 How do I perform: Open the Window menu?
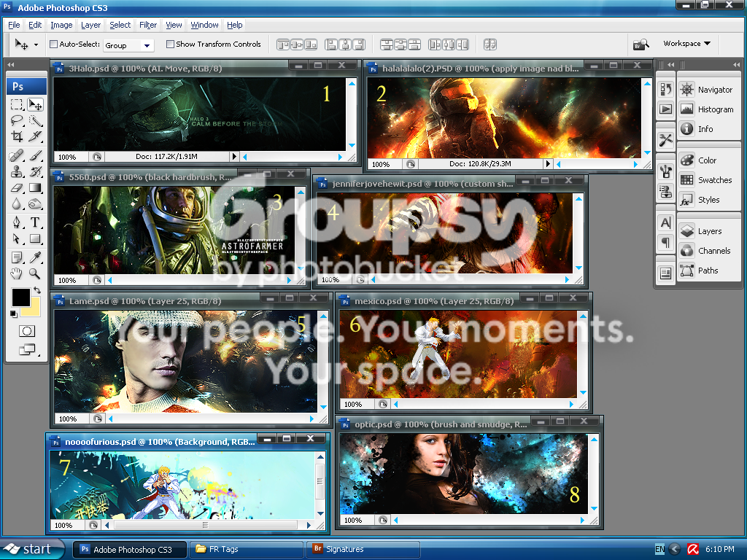point(204,25)
